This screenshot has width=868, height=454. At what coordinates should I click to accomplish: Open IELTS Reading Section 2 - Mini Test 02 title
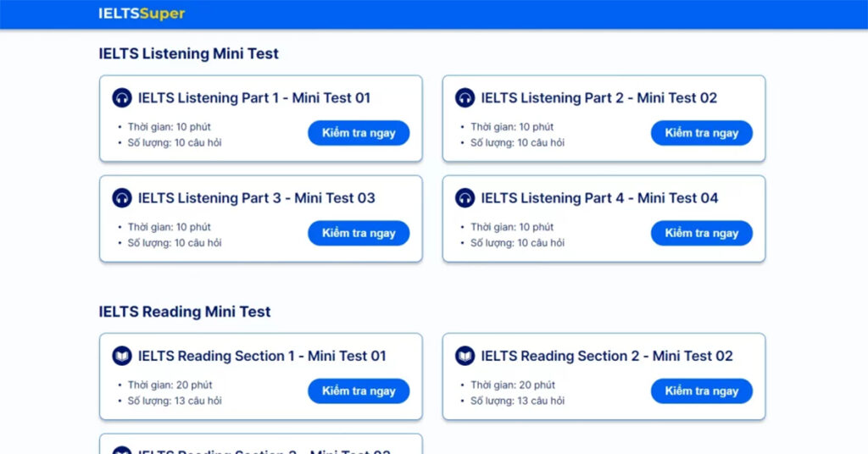pyautogui.click(x=607, y=356)
